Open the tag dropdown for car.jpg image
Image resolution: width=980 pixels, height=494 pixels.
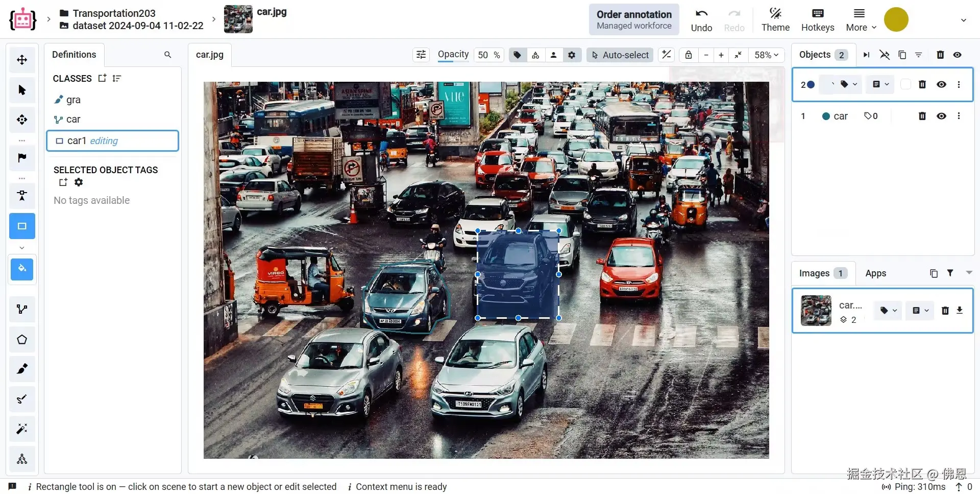point(888,310)
